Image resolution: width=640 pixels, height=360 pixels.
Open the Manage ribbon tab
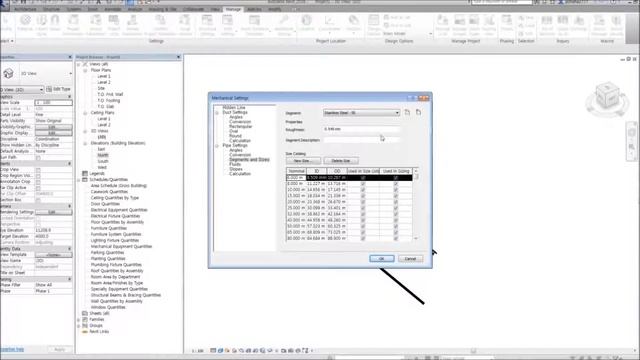(233, 9)
